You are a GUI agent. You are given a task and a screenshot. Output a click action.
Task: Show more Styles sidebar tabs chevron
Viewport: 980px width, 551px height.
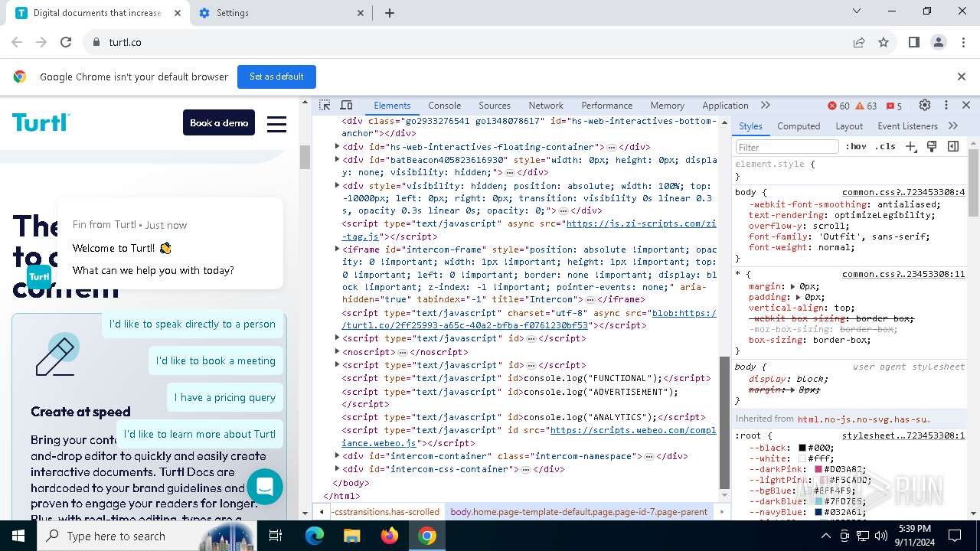(x=953, y=126)
